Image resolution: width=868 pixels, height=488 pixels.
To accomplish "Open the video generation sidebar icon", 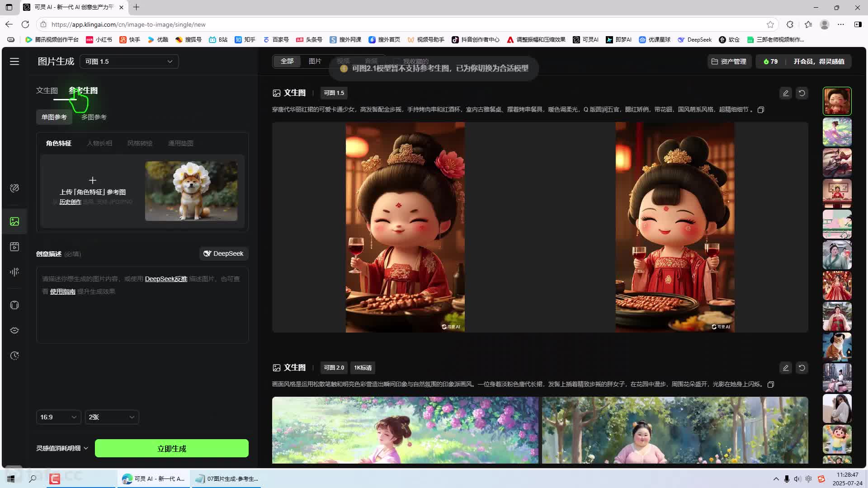I will pyautogui.click(x=14, y=247).
